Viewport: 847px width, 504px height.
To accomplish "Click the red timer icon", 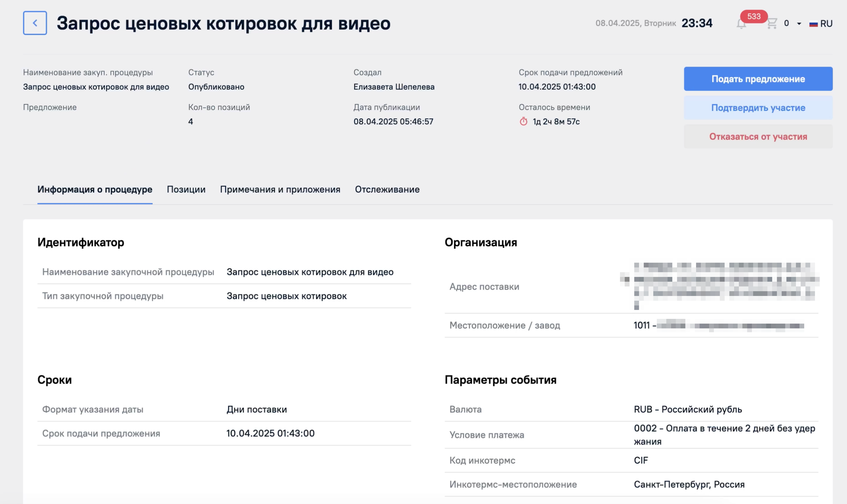I will pyautogui.click(x=523, y=122).
